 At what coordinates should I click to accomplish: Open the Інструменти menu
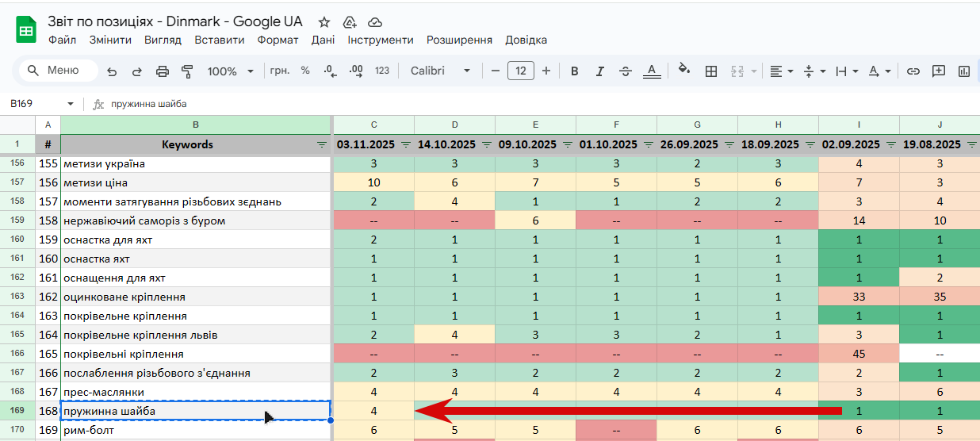click(x=381, y=40)
